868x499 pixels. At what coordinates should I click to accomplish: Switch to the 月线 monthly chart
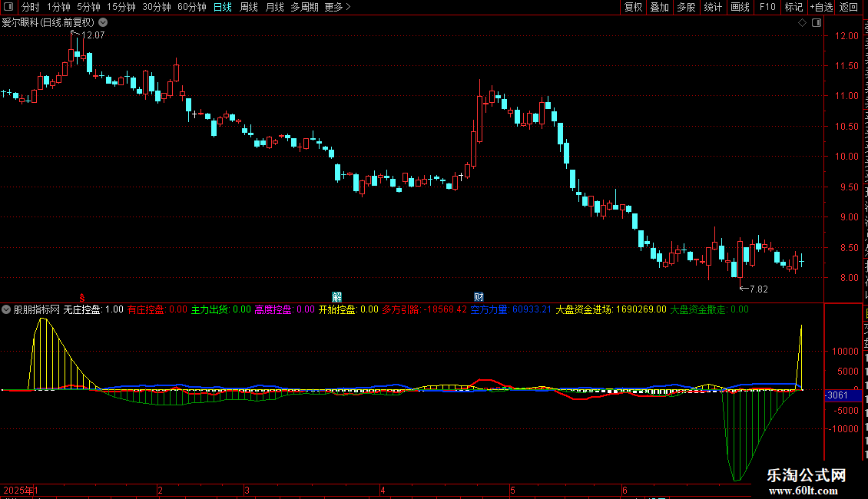pyautogui.click(x=274, y=7)
